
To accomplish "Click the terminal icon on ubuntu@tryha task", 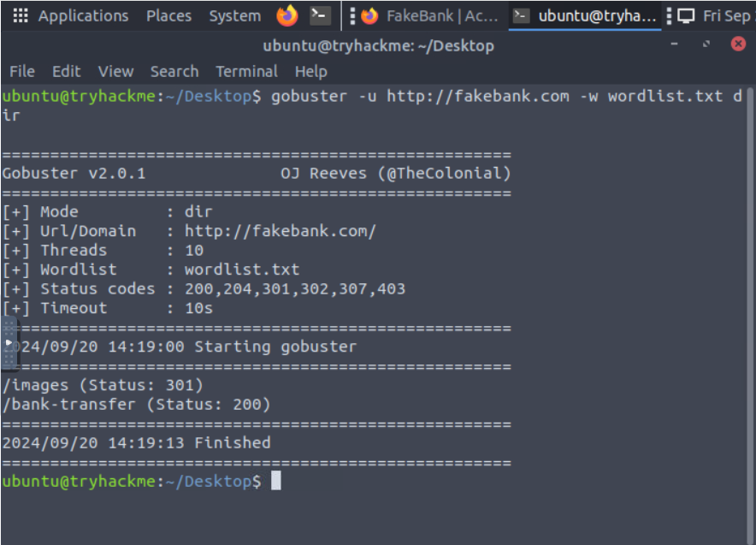I will click(520, 16).
